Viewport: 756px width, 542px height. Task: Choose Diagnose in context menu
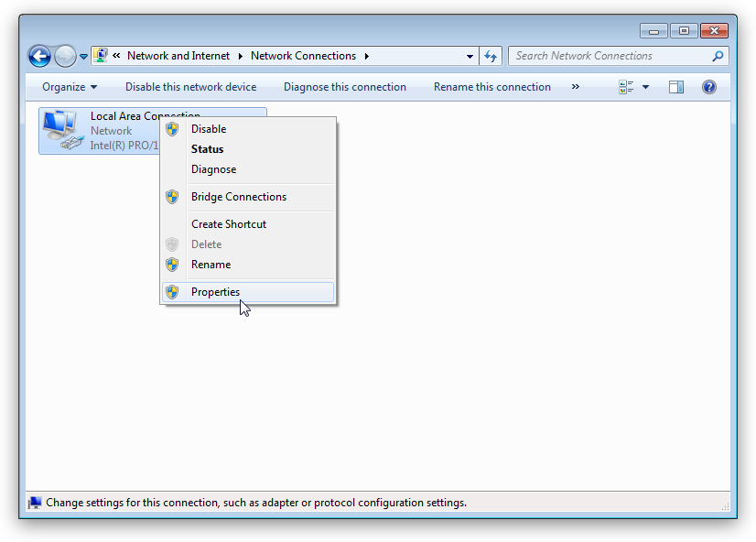[x=248, y=169]
